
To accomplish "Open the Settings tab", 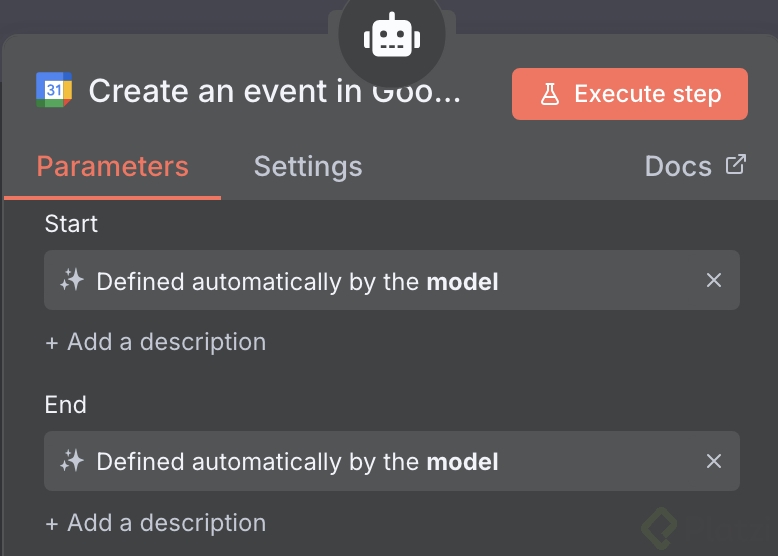I will [x=308, y=166].
